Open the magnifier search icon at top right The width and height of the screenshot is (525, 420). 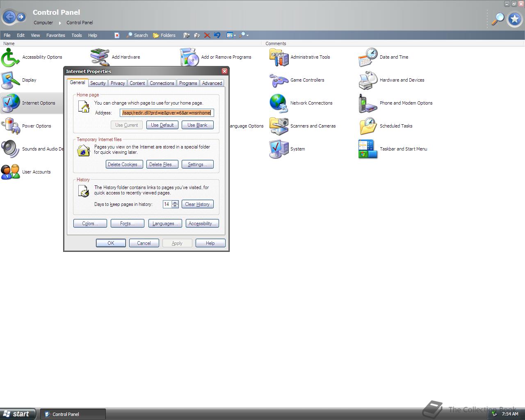tap(498, 19)
